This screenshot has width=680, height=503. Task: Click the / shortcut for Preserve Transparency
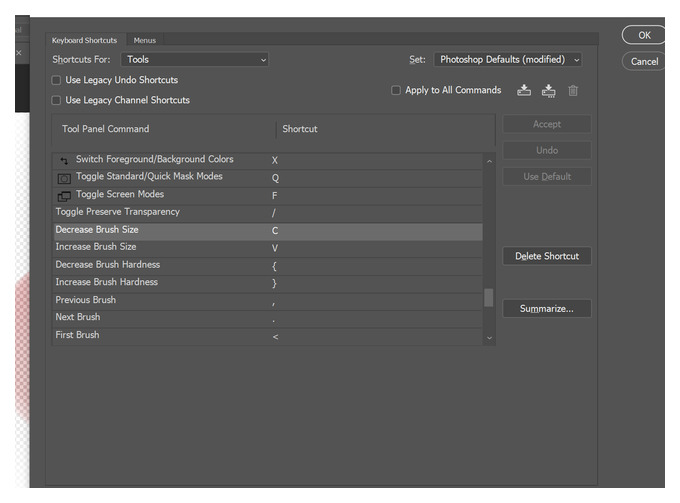pos(274,213)
